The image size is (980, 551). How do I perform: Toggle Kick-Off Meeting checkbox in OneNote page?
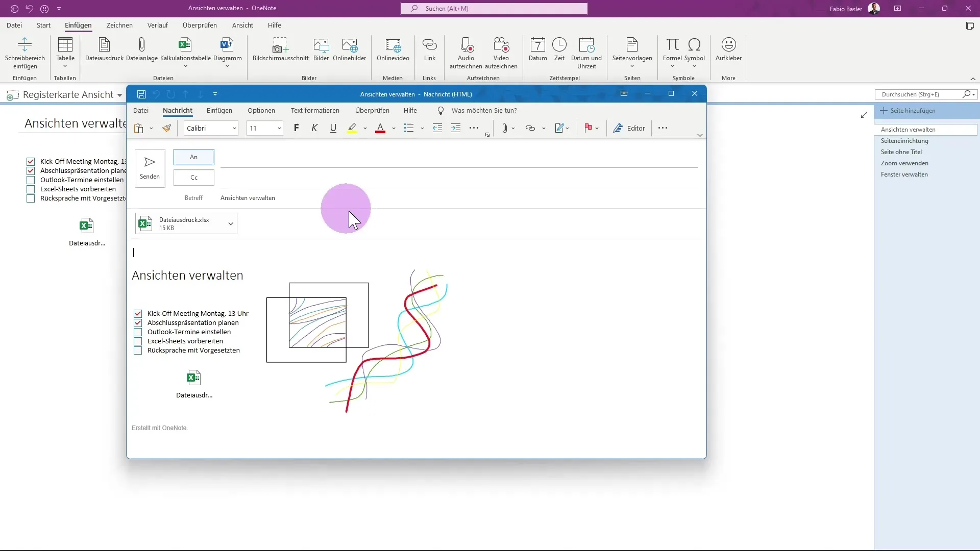point(31,162)
